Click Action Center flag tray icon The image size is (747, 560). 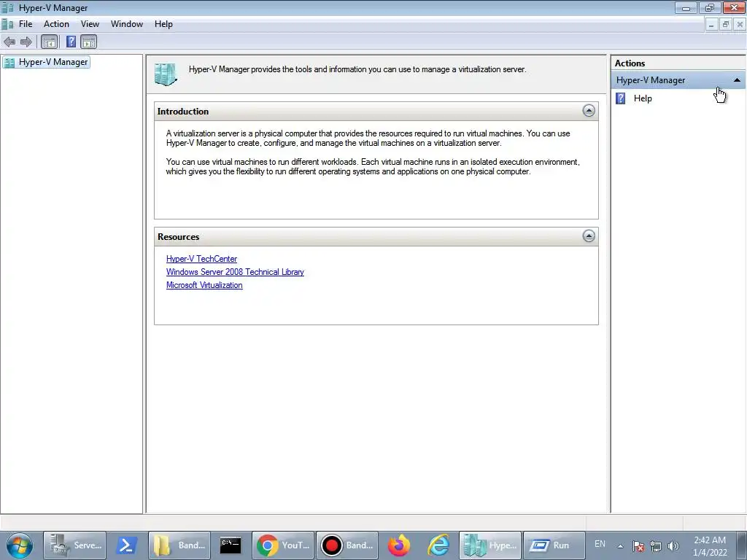[638, 546]
